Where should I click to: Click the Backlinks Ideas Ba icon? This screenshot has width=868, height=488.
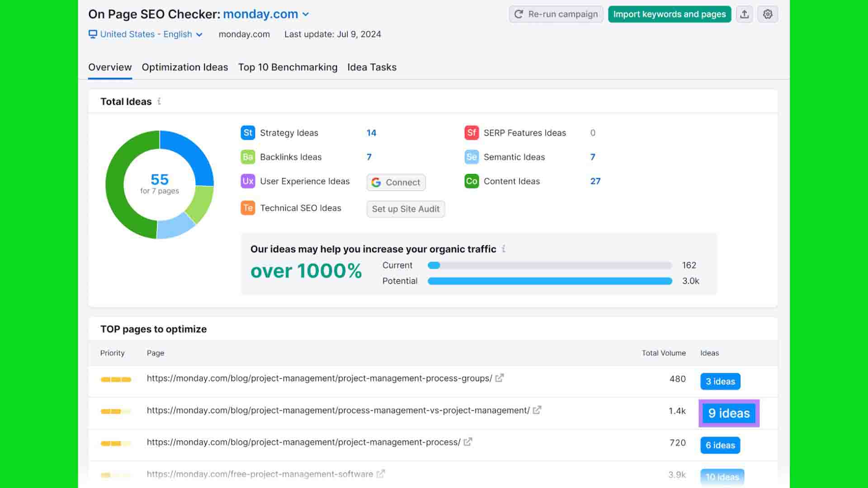click(x=248, y=157)
